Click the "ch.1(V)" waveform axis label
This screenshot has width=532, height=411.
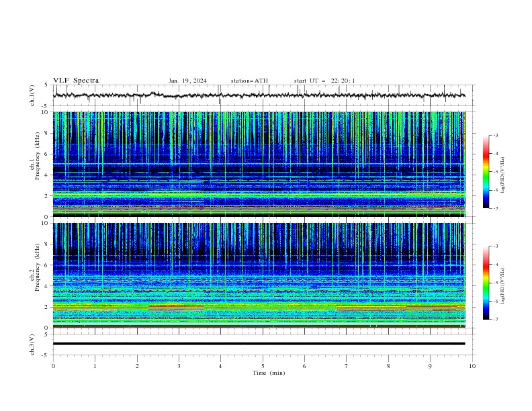32,95
